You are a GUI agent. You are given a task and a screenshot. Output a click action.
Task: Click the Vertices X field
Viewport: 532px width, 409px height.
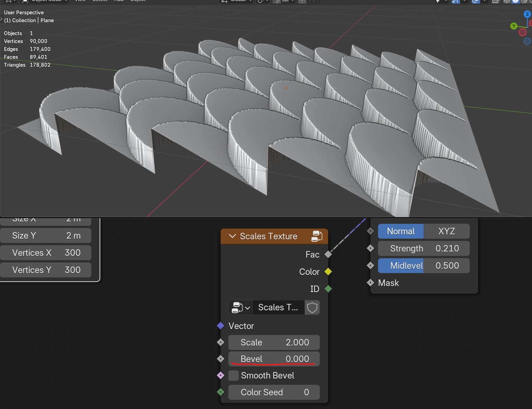(46, 253)
